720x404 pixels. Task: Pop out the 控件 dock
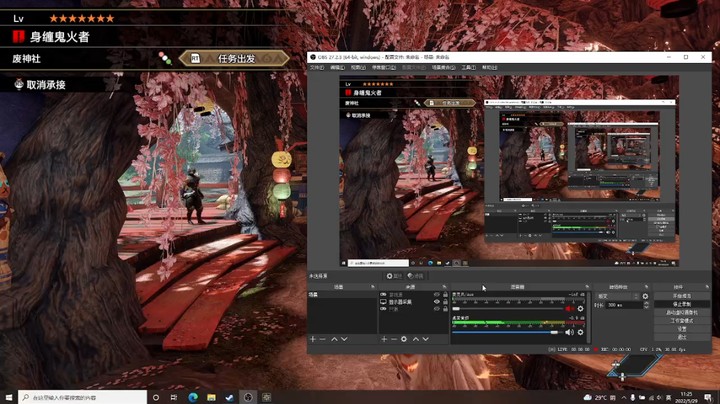(707, 286)
